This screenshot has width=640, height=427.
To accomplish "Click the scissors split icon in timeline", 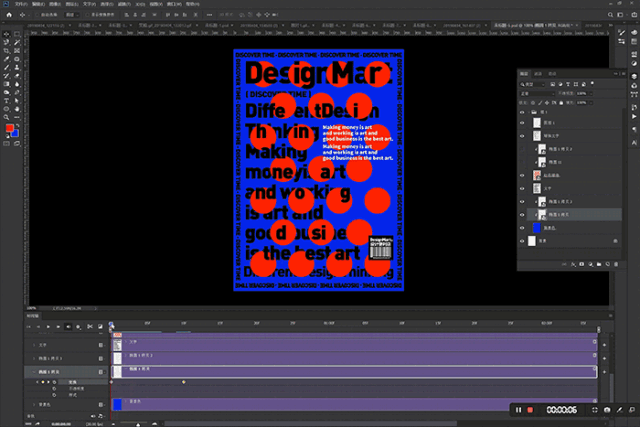I will tap(89, 326).
